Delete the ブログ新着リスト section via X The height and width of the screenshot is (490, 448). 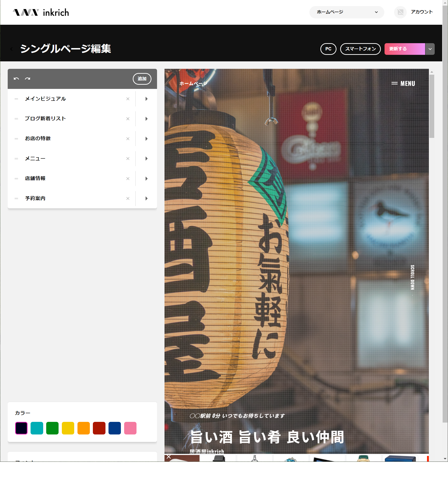coord(128,119)
